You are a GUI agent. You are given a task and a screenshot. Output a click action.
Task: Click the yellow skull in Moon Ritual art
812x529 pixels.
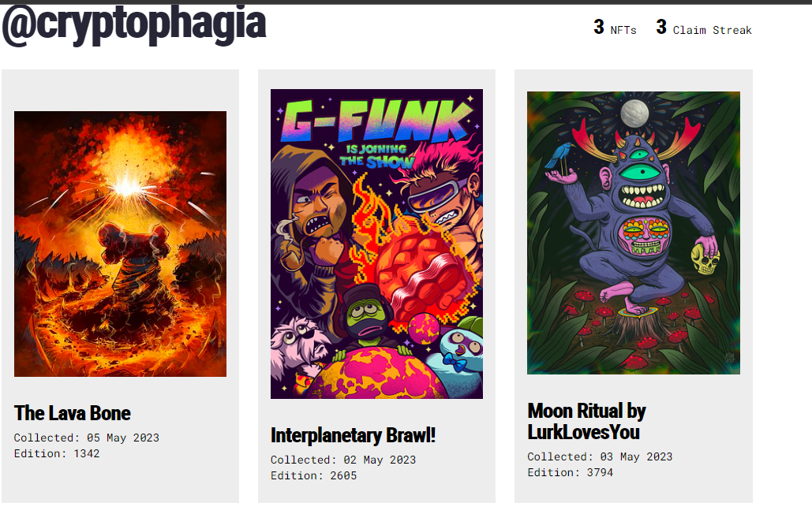(x=705, y=259)
